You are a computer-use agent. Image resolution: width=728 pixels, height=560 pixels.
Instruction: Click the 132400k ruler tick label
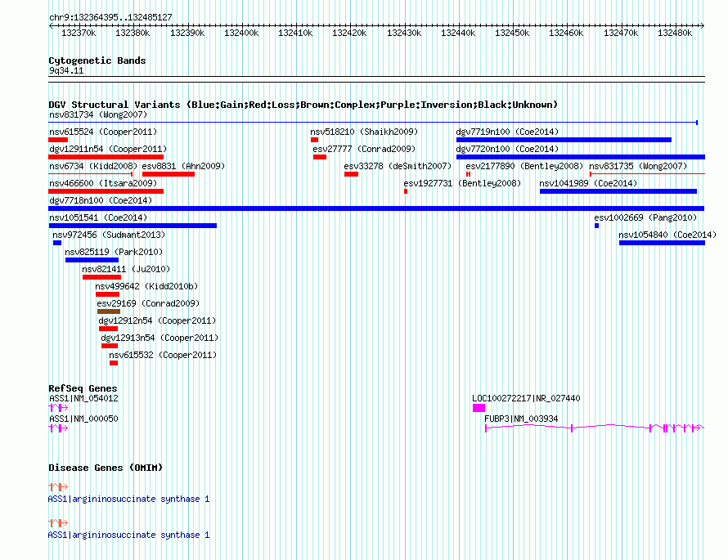pyautogui.click(x=241, y=33)
